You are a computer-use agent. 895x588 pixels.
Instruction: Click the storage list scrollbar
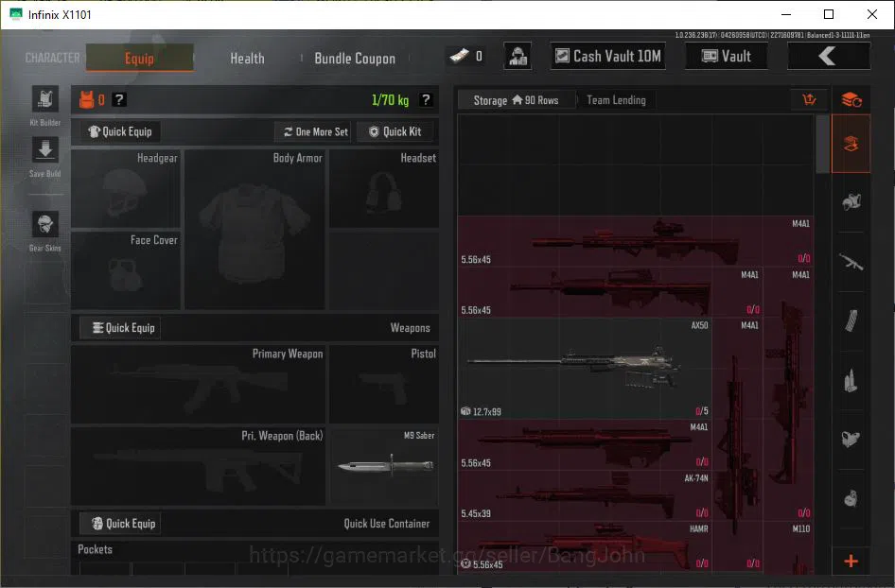tap(822, 145)
